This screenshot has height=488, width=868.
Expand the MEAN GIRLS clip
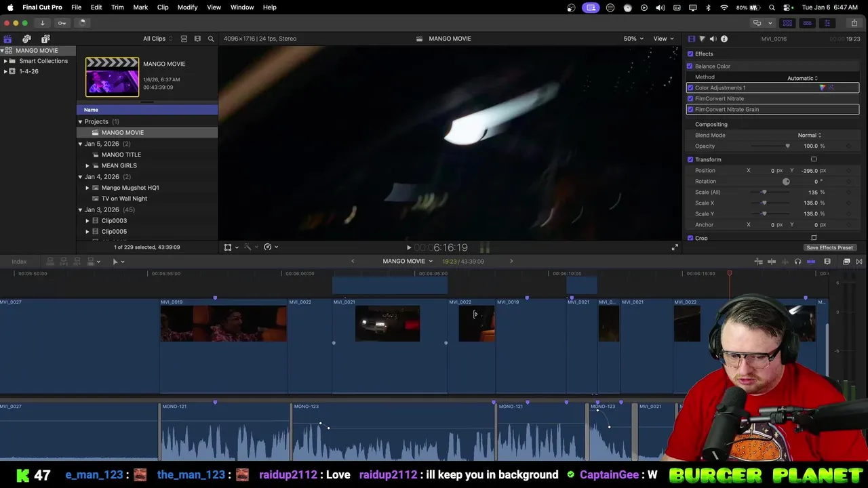click(x=87, y=165)
